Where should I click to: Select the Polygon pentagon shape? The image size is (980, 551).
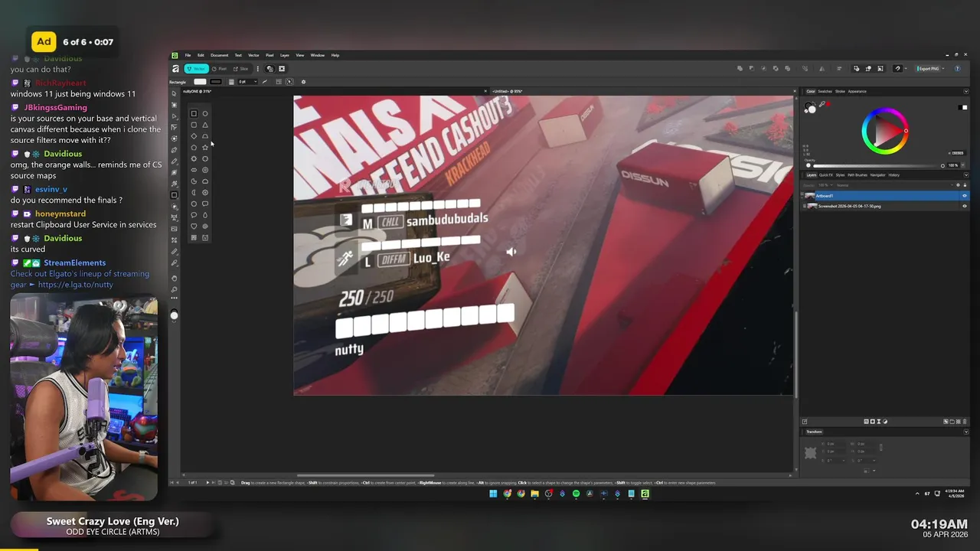(x=194, y=148)
